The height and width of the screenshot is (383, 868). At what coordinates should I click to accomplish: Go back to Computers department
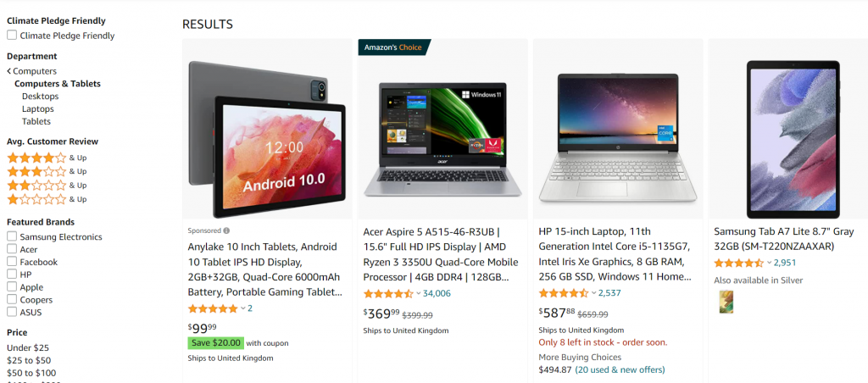coord(31,71)
